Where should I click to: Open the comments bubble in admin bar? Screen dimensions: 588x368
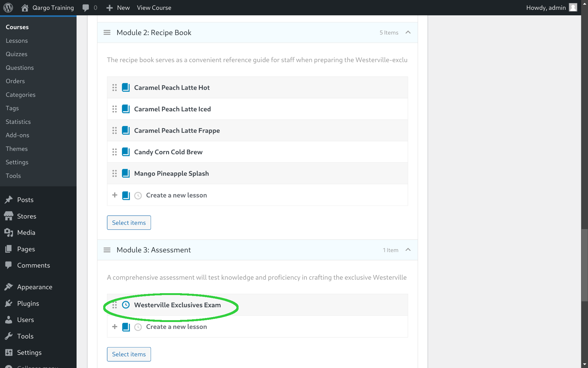[x=86, y=8]
